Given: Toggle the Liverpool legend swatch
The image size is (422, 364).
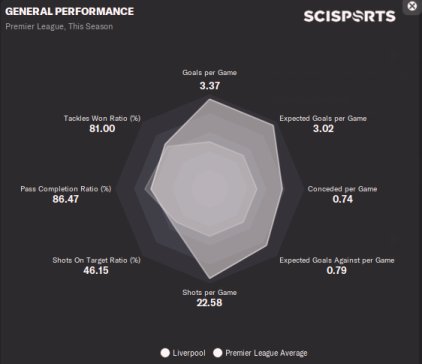Looking at the screenshot, I should pyautogui.click(x=165, y=353).
